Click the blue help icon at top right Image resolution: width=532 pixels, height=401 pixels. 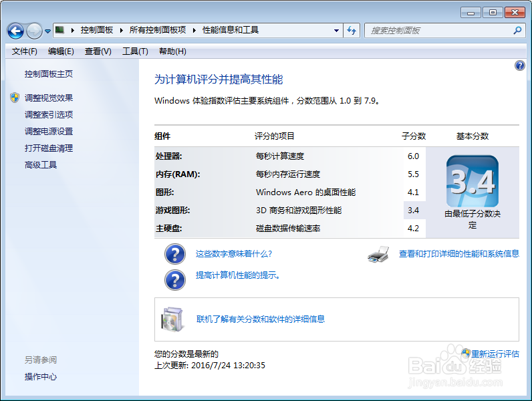click(519, 65)
